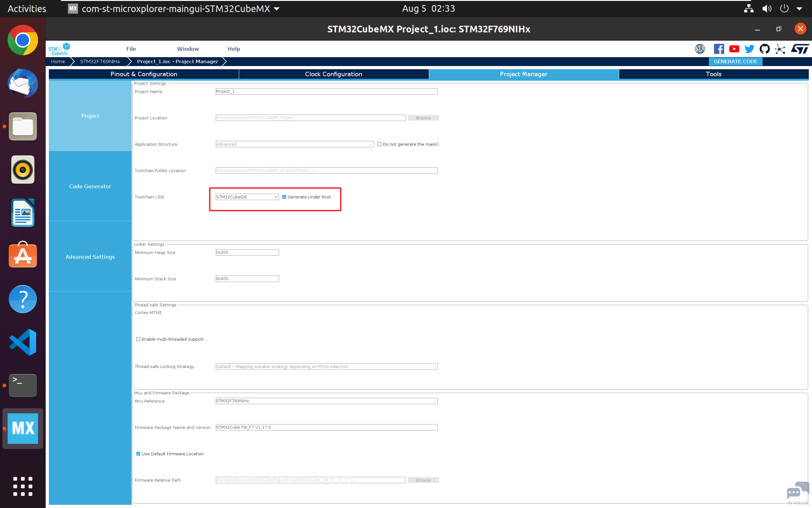Open the Toolchain / IDE dropdown

(x=247, y=197)
